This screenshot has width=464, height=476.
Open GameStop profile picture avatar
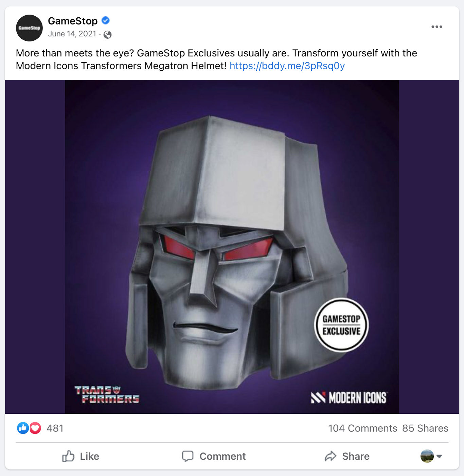coord(29,28)
